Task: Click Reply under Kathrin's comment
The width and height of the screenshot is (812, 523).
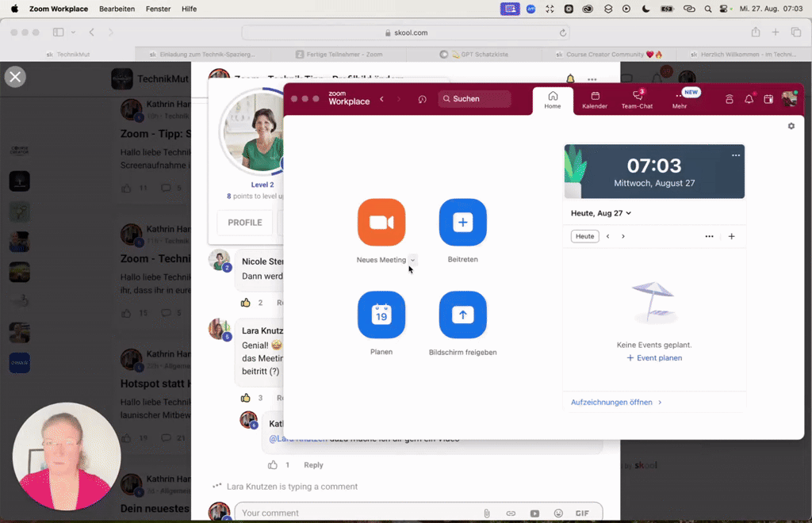Action: point(313,465)
